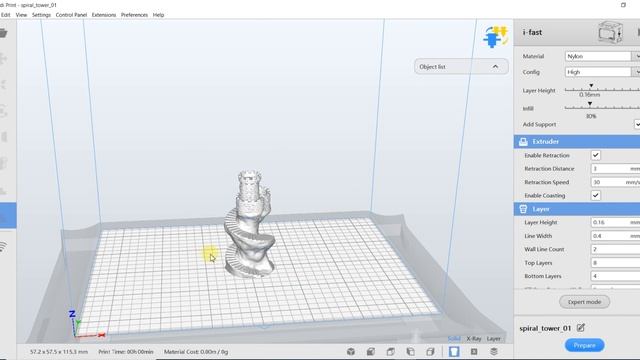This screenshot has width=640, height=360.
Task: Select the spiral tower model on the bed
Action: coord(249,224)
